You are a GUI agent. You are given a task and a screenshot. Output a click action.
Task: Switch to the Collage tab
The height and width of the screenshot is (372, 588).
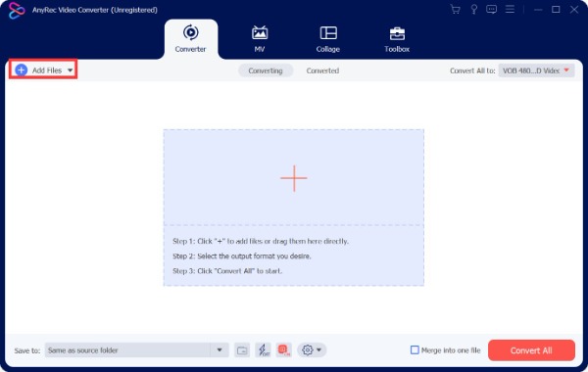pyautogui.click(x=327, y=39)
